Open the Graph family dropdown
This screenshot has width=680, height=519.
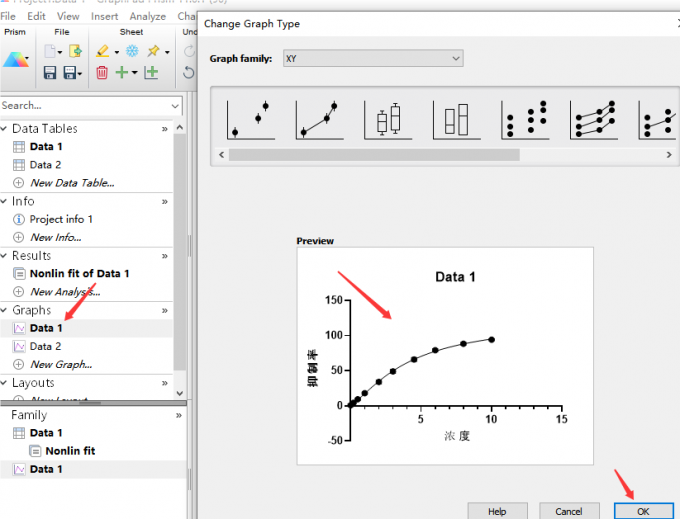point(373,58)
